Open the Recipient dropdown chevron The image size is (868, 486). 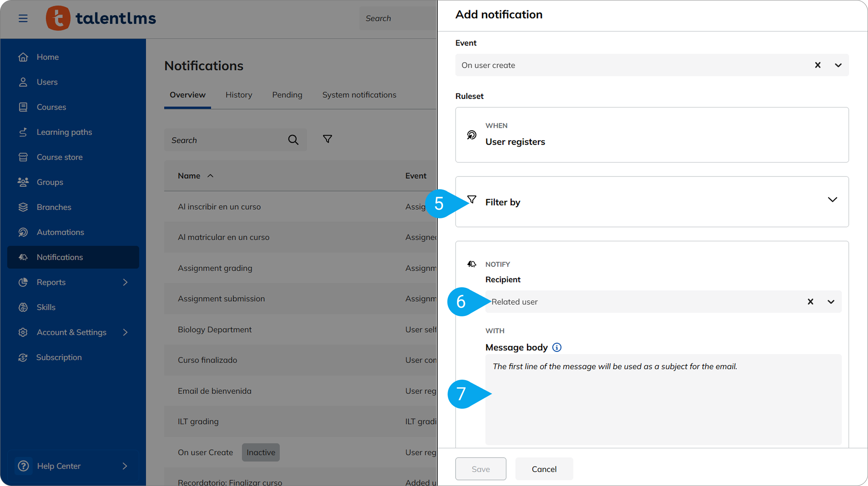tap(831, 302)
